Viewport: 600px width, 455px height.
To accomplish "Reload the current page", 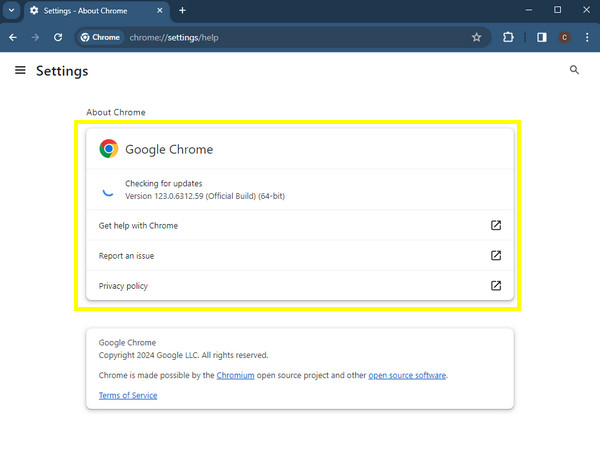I will (x=58, y=38).
